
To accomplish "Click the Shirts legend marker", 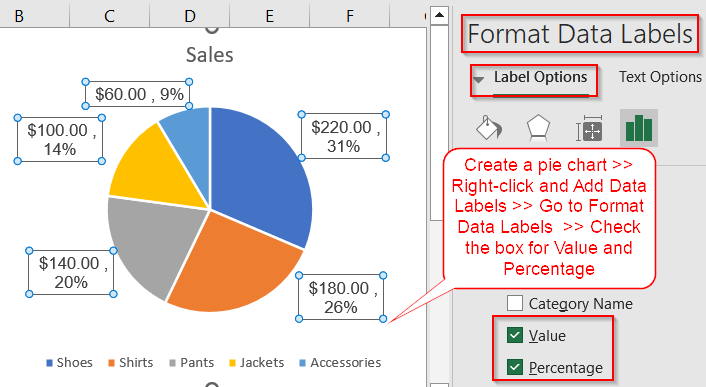I will [112, 363].
